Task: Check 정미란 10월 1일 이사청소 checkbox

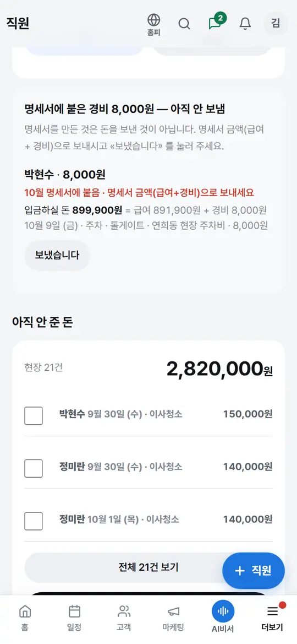Action: point(34,521)
